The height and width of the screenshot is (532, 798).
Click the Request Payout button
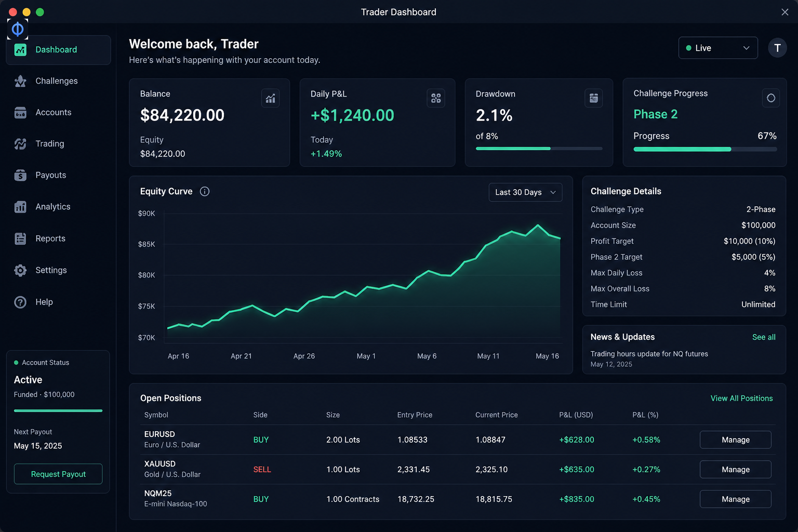pos(58,474)
